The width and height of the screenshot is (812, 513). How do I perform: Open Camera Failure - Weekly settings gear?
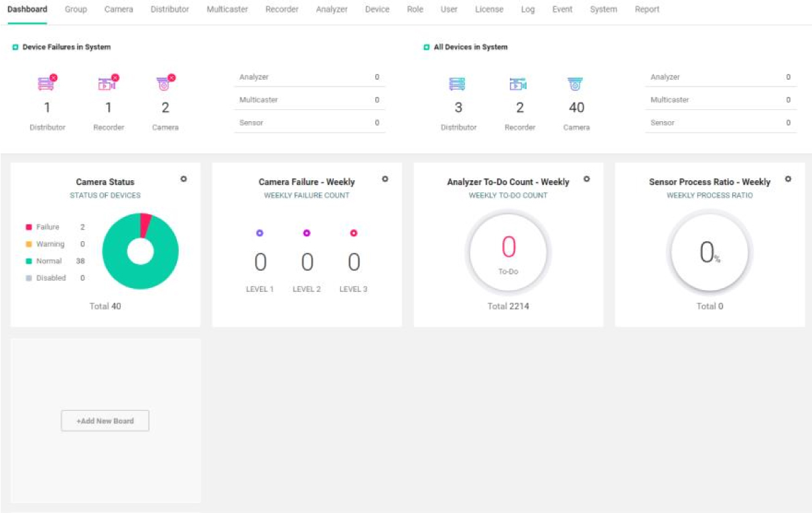pos(385,179)
